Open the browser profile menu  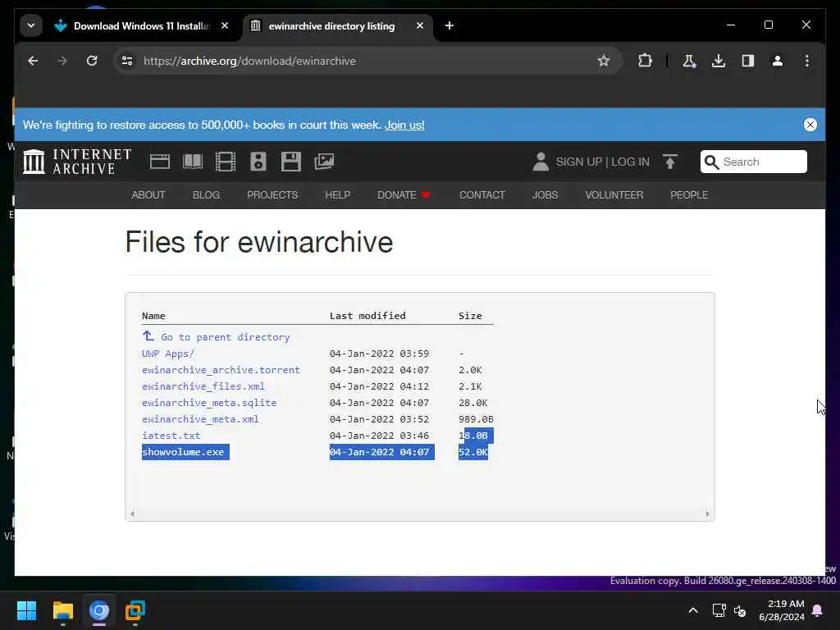(x=778, y=61)
